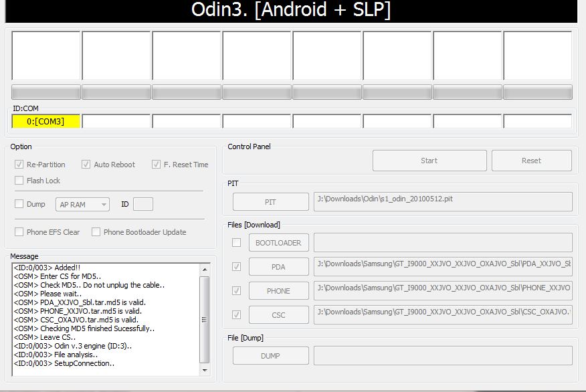Click log line 'Leave CS..'
The width and height of the screenshot is (586, 392).
point(44,337)
